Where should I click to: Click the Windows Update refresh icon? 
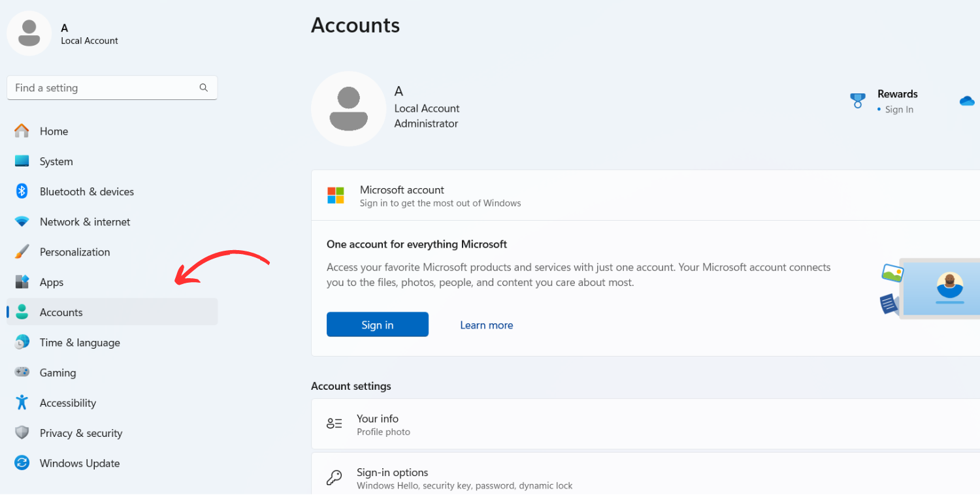22,463
